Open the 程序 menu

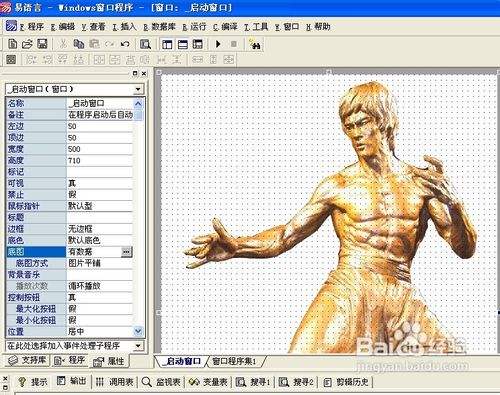pyautogui.click(x=32, y=27)
